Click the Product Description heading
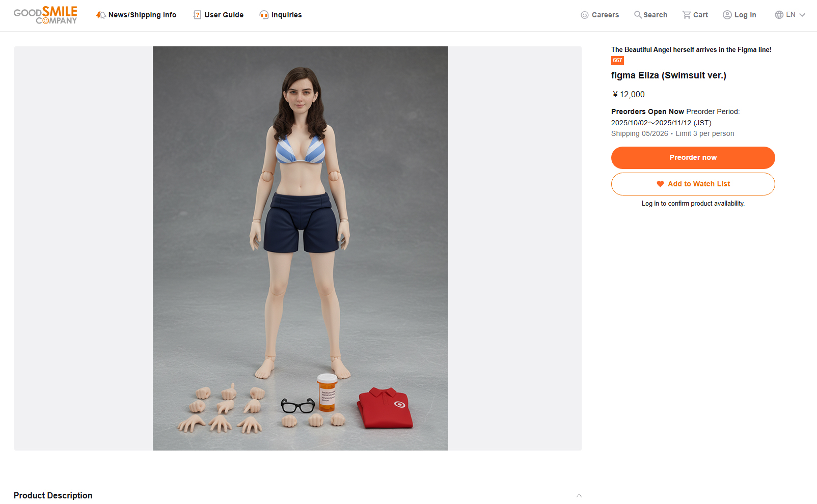 pyautogui.click(x=53, y=495)
